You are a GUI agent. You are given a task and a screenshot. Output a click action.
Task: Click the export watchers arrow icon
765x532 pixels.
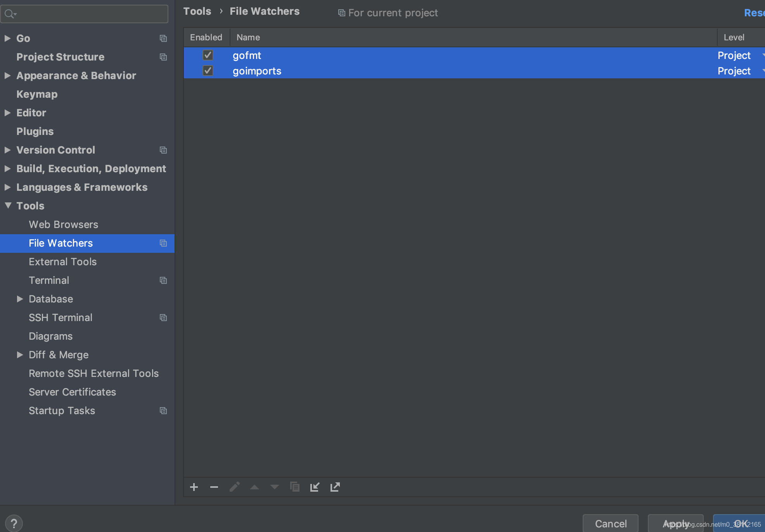coord(335,487)
